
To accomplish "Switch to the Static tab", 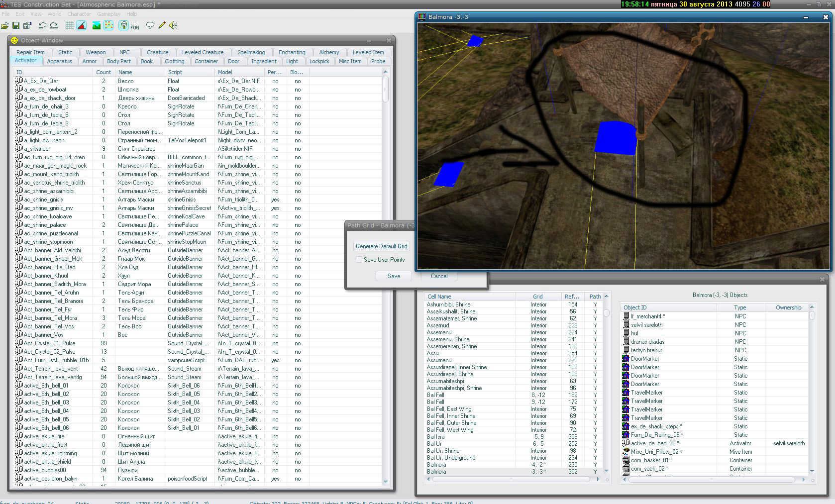I will 65,52.
